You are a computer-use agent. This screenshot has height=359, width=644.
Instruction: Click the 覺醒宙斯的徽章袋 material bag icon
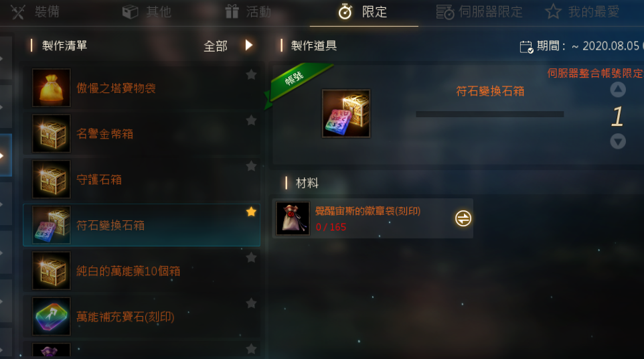[x=293, y=218]
